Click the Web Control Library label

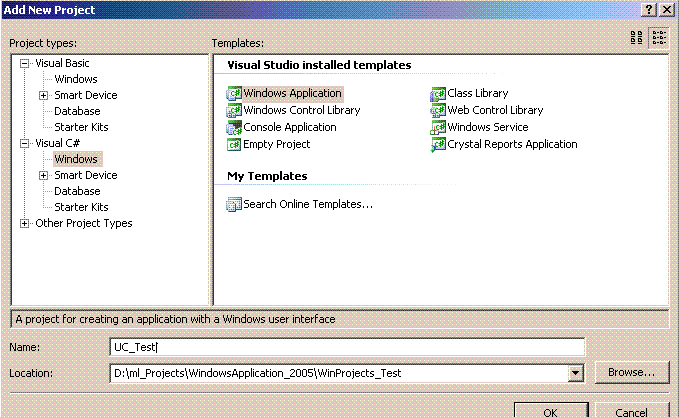click(495, 110)
